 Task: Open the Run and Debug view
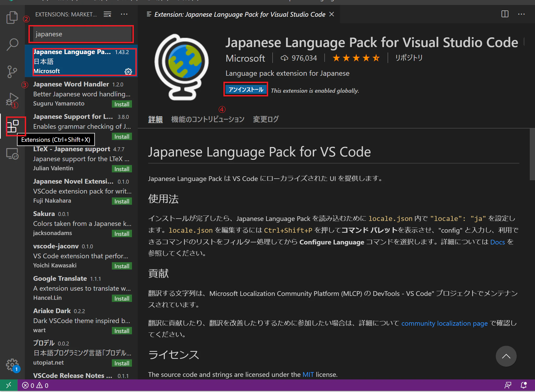(x=12, y=100)
